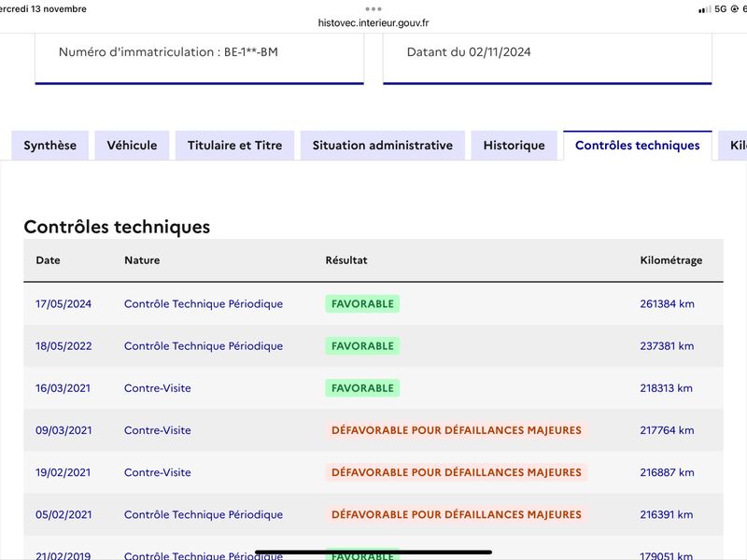Image resolution: width=747 pixels, height=560 pixels.
Task: Click the Date column header
Action: tap(49, 260)
